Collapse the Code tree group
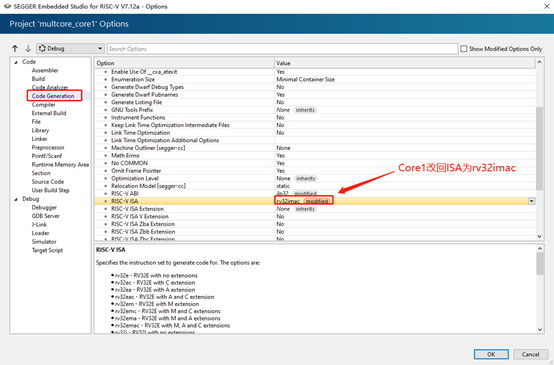 pyautogui.click(x=16, y=62)
